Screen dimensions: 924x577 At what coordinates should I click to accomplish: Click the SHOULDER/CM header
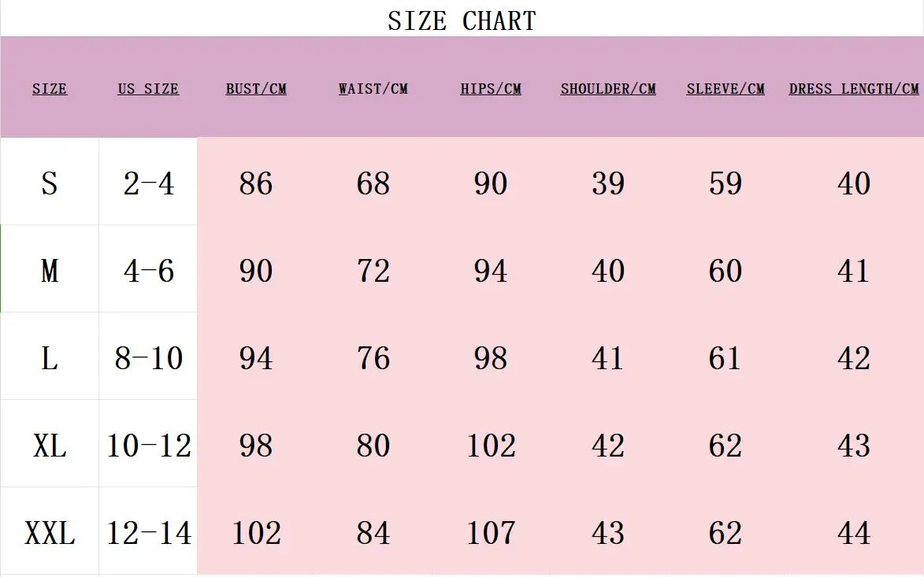click(608, 89)
